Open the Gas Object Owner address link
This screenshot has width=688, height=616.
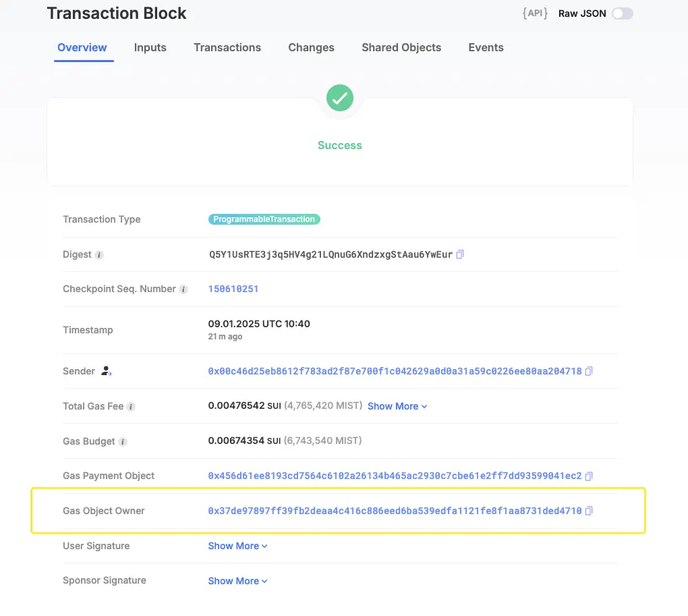pyautogui.click(x=395, y=511)
